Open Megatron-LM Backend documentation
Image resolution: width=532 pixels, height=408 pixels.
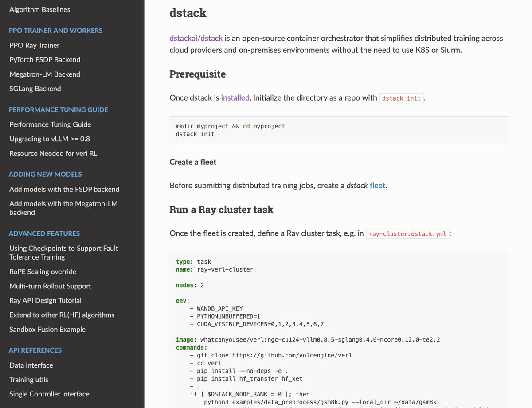(x=45, y=74)
